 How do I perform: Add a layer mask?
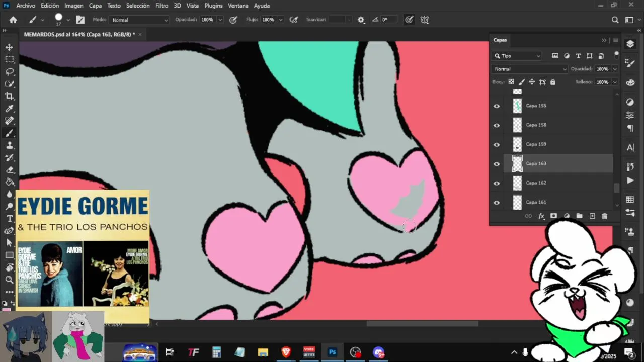coord(553,216)
